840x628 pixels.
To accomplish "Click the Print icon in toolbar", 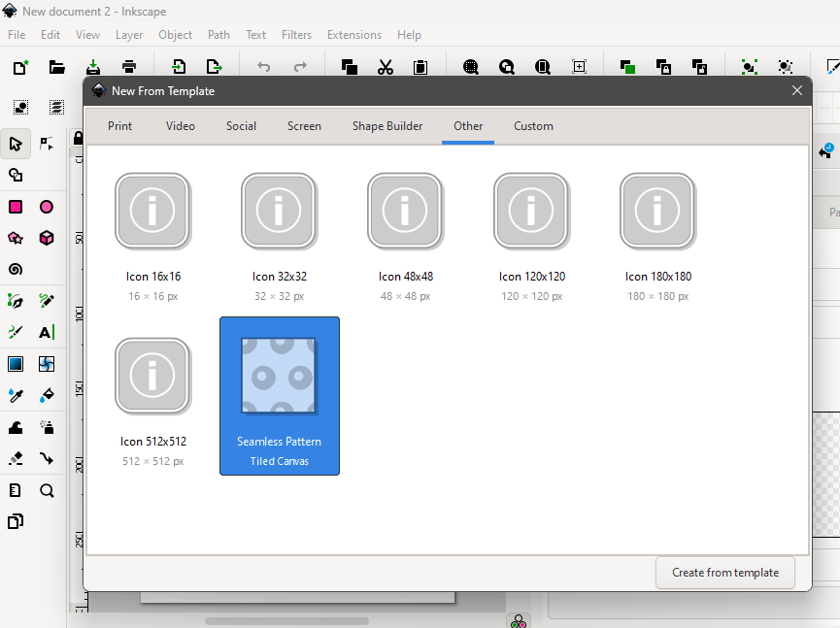I will pyautogui.click(x=129, y=67).
